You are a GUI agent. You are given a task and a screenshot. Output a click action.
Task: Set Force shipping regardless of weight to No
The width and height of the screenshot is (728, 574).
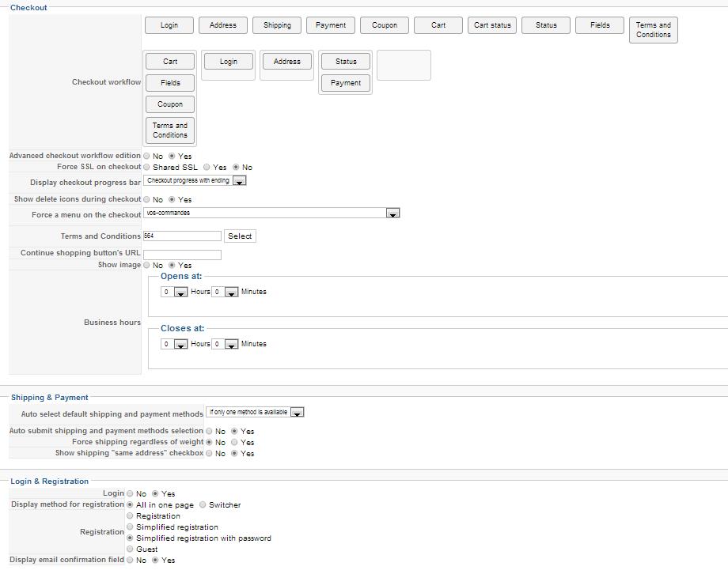(210, 442)
